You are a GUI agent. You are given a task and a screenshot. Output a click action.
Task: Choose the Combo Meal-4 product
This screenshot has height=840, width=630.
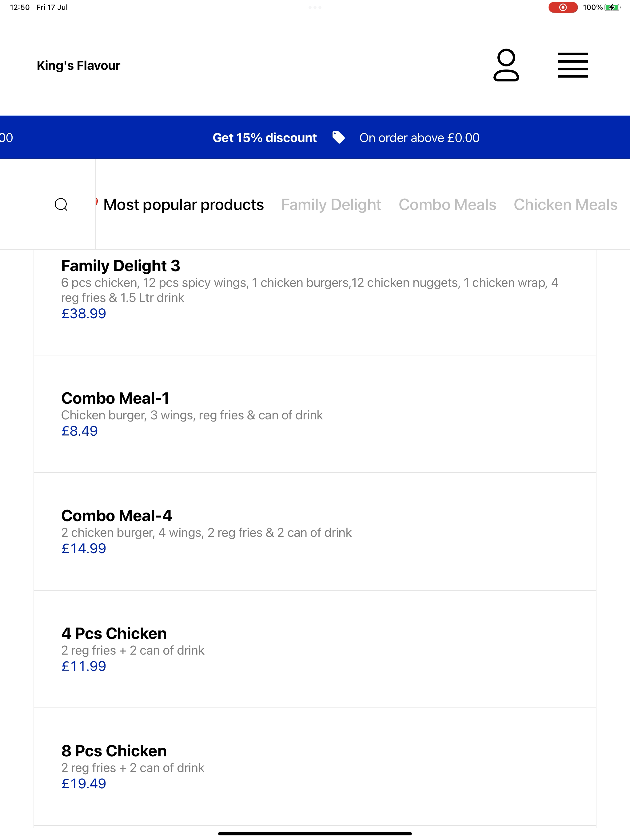315,531
